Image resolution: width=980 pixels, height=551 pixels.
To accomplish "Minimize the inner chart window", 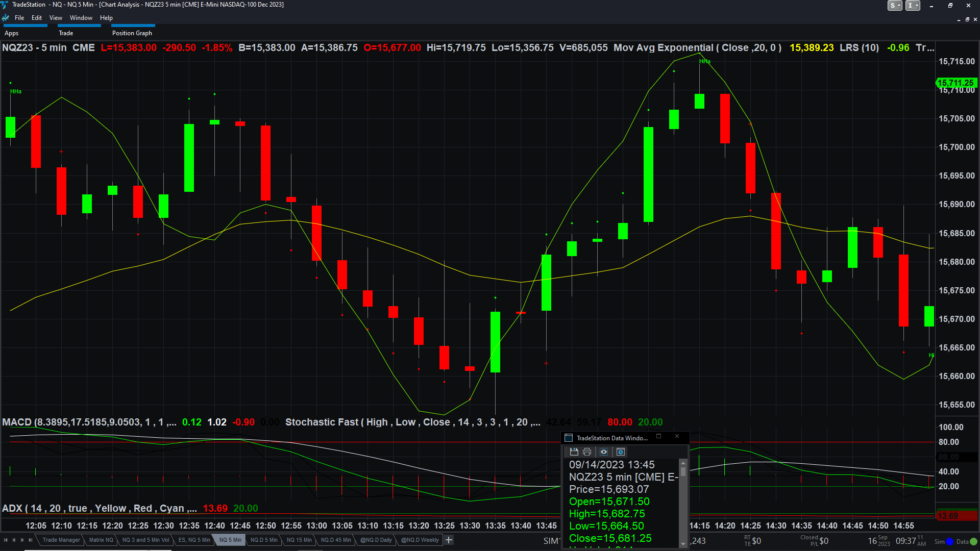I will (959, 19).
